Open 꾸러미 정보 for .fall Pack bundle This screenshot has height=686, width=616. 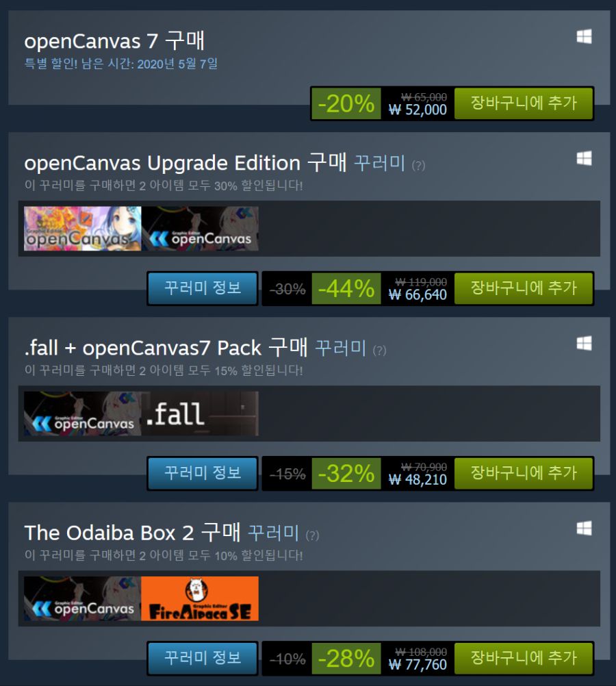pos(203,473)
